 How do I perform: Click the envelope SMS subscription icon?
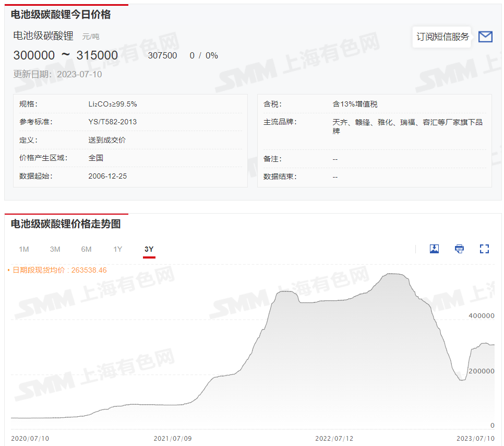click(x=485, y=37)
